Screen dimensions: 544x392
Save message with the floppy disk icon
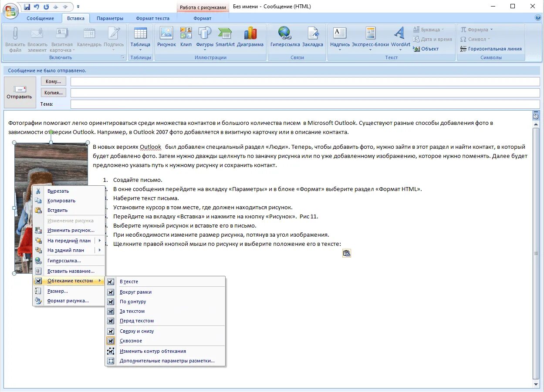pos(27,7)
